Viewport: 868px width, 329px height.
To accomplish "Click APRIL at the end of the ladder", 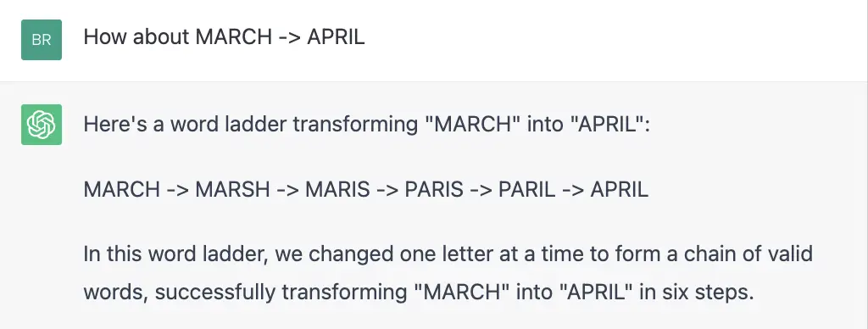I will tap(620, 189).
